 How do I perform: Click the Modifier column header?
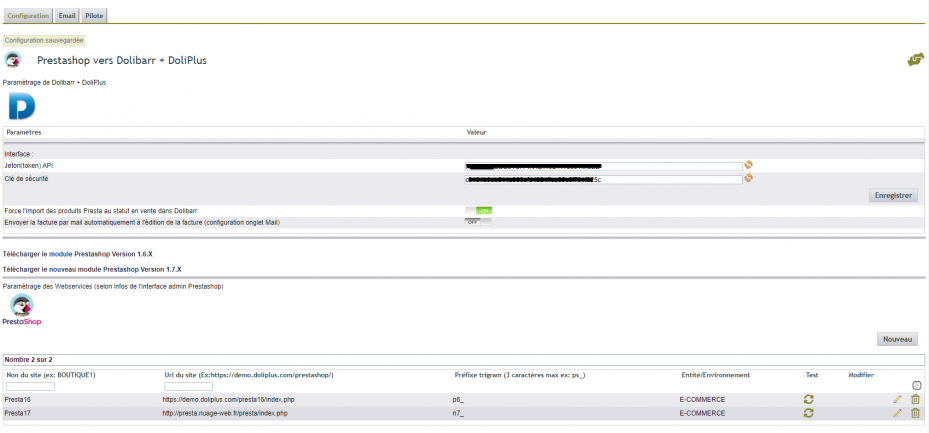861,375
